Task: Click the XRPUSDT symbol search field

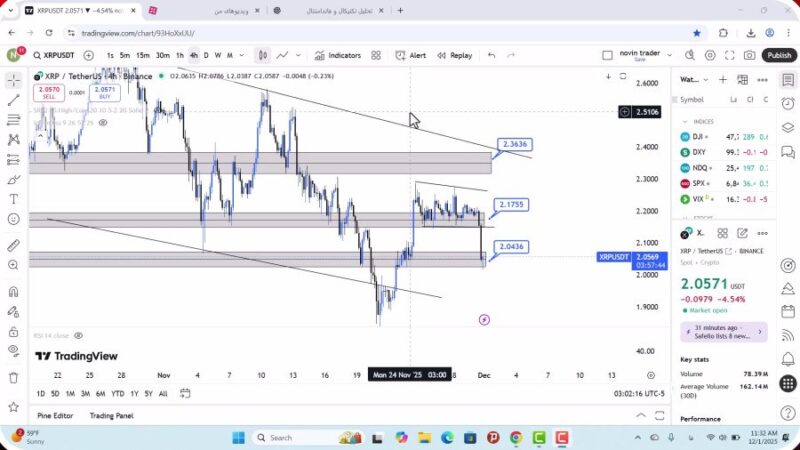Action: point(52,56)
